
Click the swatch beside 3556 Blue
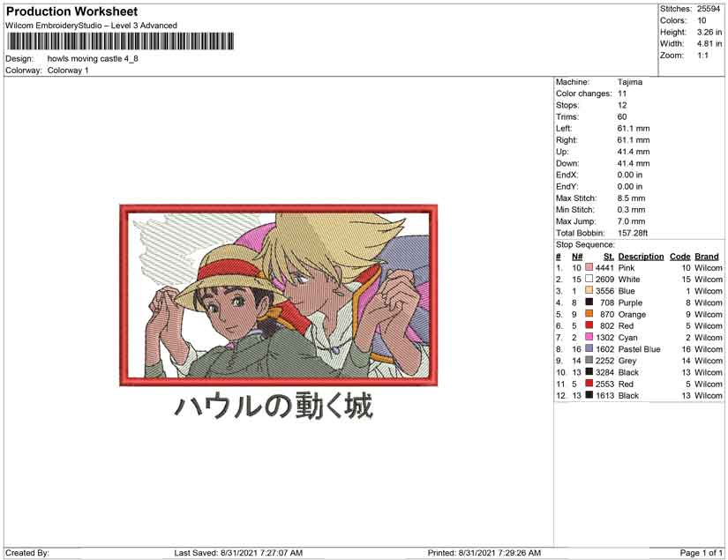[589, 291]
